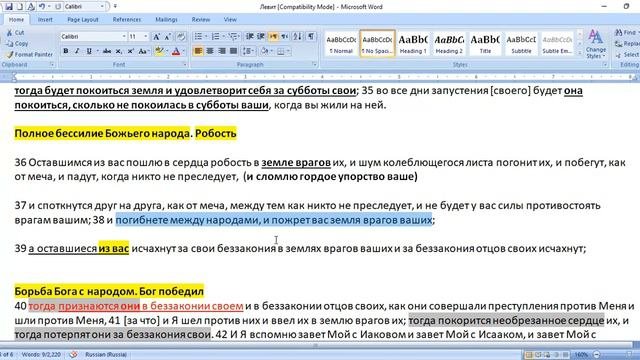This screenshot has width=640, height=360.
Task: Apply red font color
Action: tap(176, 51)
